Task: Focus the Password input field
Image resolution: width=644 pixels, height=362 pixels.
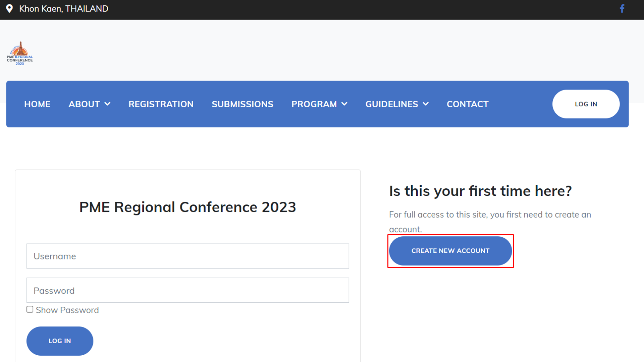Action: [187, 290]
